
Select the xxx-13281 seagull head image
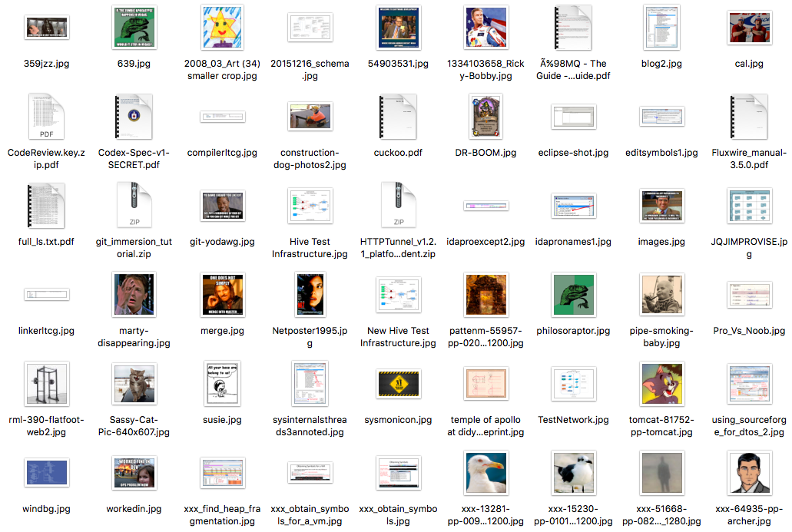(486, 473)
